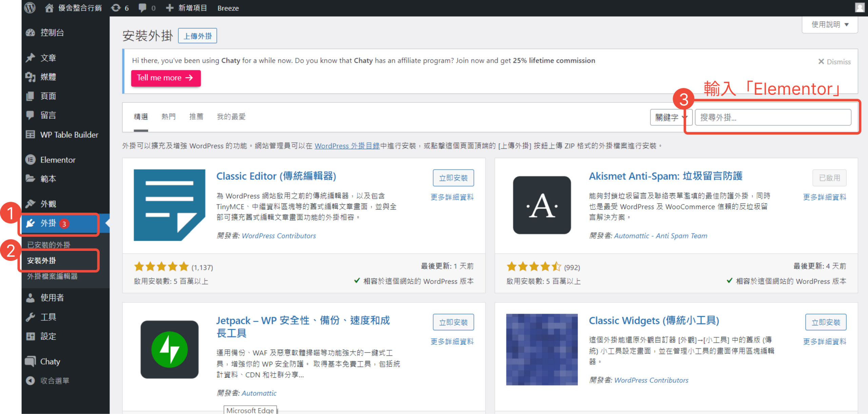Viewport: 868px width, 414px height.
Task: Open the WordPress 外掛目錄 link
Action: [347, 146]
